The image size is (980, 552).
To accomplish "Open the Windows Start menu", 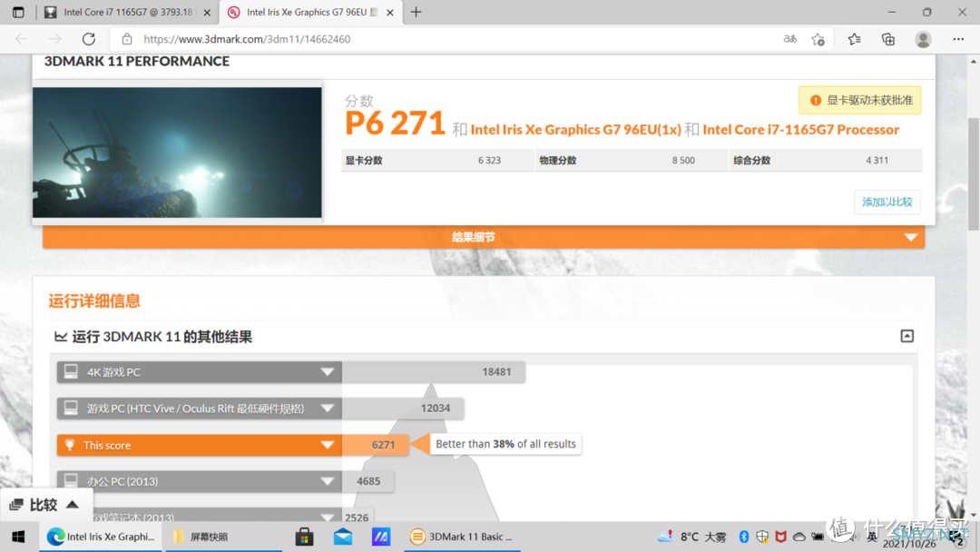I will point(18,537).
